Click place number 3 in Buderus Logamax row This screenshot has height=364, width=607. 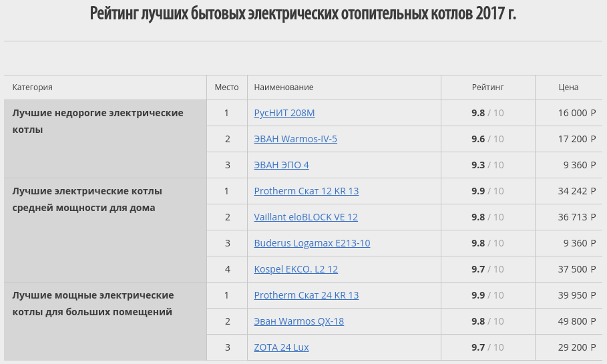pos(227,243)
